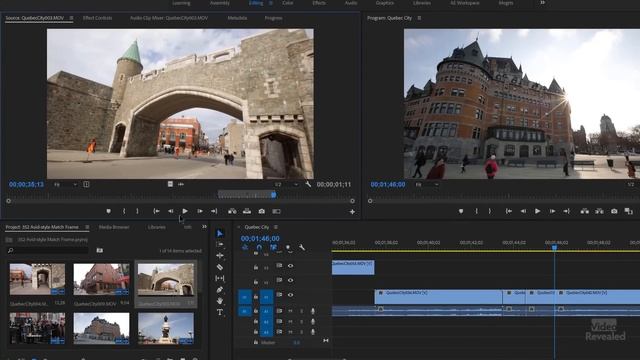Mark In point in the Program monitor
This screenshot has width=640, height=360.
(x=476, y=211)
